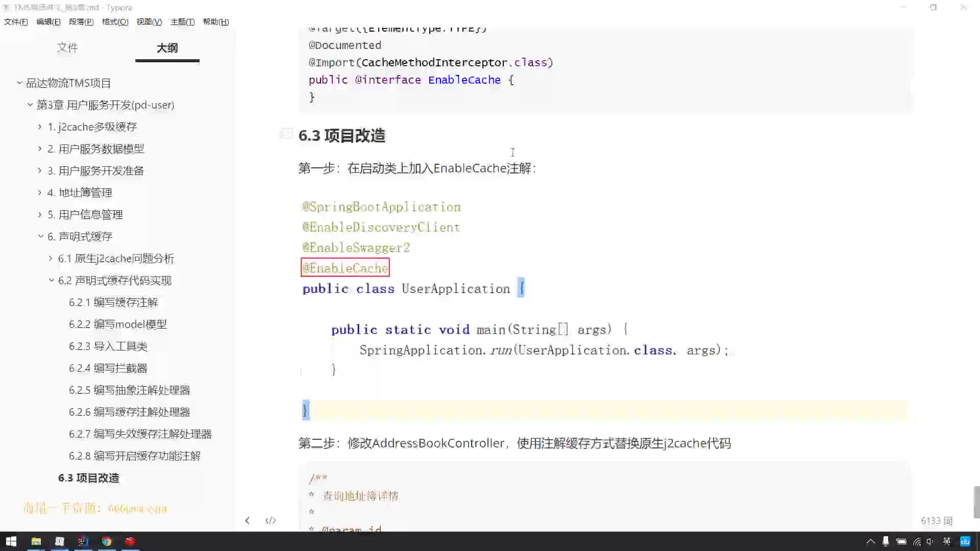The image size is (980, 551).
Task: Click the vertical scrollbar thumb
Action: pos(976,502)
